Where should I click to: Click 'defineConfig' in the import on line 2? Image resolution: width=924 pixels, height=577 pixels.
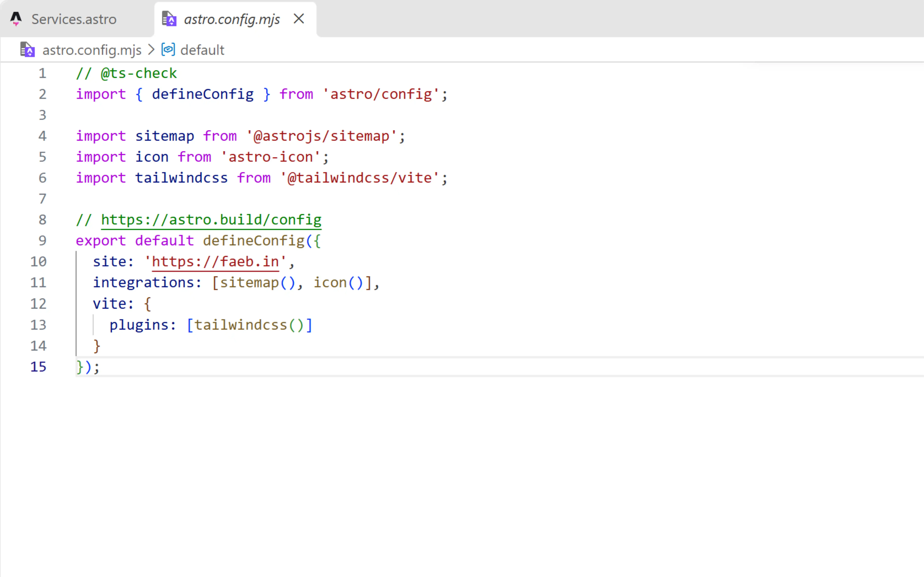pyautogui.click(x=203, y=94)
